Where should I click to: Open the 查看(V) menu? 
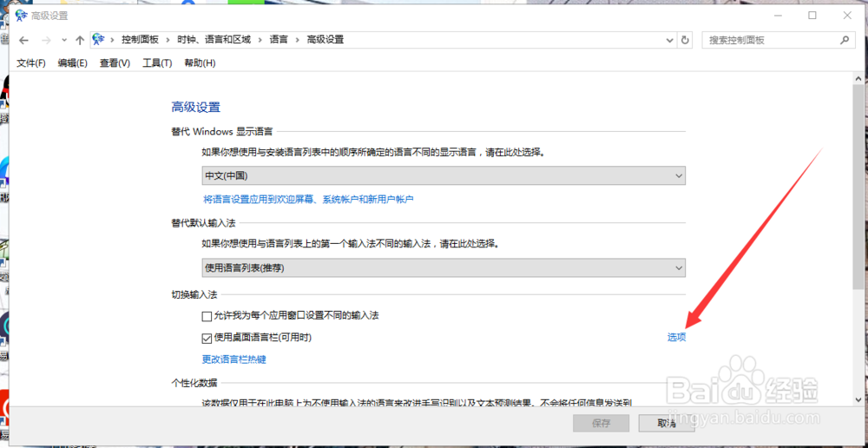coord(115,63)
